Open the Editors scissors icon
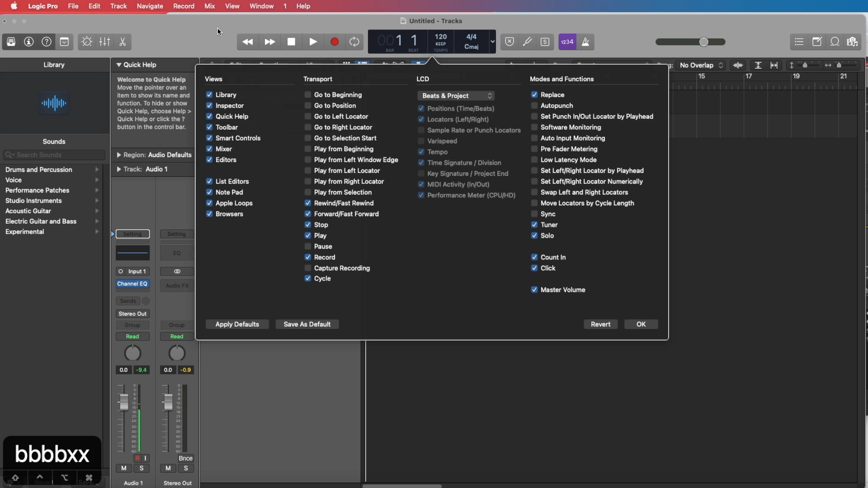This screenshot has height=488, width=868. (122, 42)
